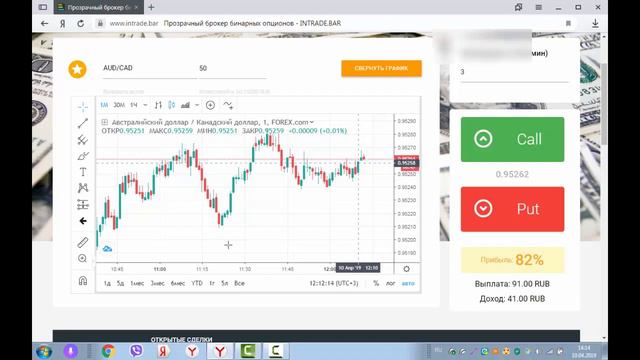640x360 pixels.
Task: Set chart range to 1мес
Action: [137, 283]
